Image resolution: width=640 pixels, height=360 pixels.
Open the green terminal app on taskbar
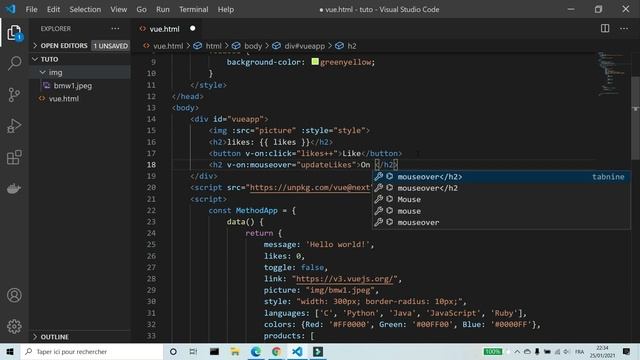point(318,351)
